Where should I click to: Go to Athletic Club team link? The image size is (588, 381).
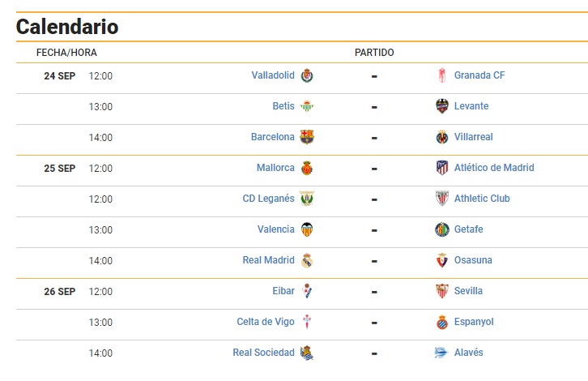482,199
